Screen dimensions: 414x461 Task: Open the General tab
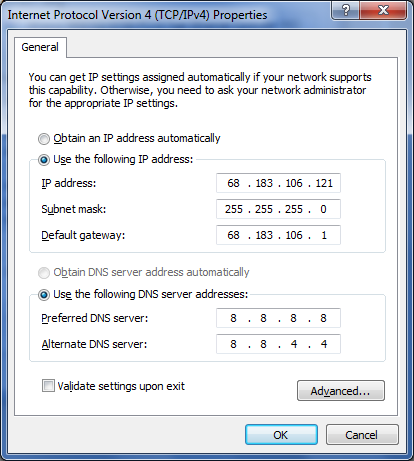pos(40,47)
